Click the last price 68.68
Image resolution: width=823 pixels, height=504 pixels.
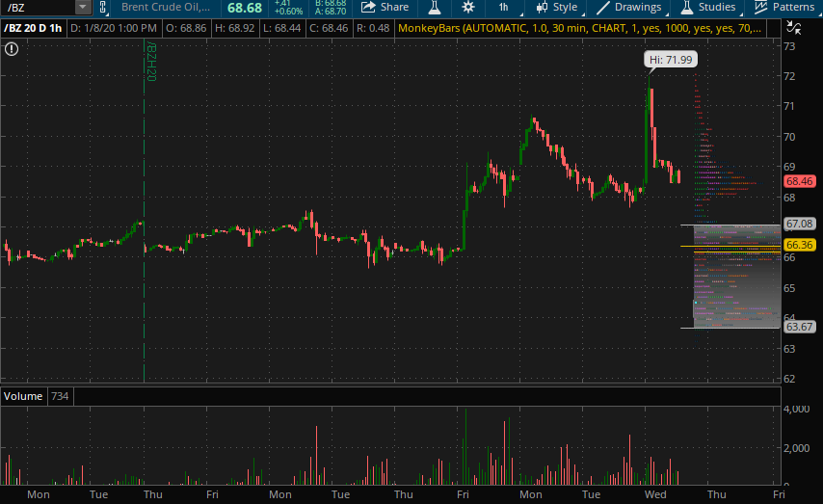pos(245,8)
